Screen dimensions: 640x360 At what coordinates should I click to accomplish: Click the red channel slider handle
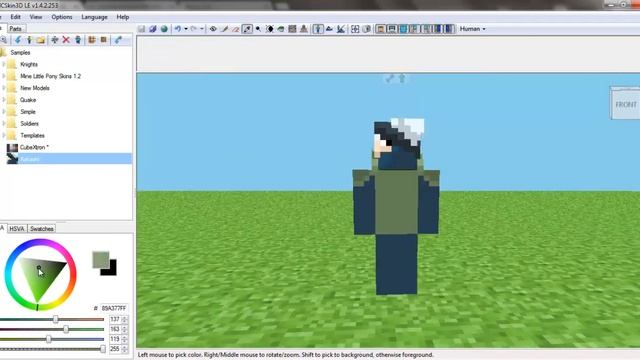tap(56, 319)
